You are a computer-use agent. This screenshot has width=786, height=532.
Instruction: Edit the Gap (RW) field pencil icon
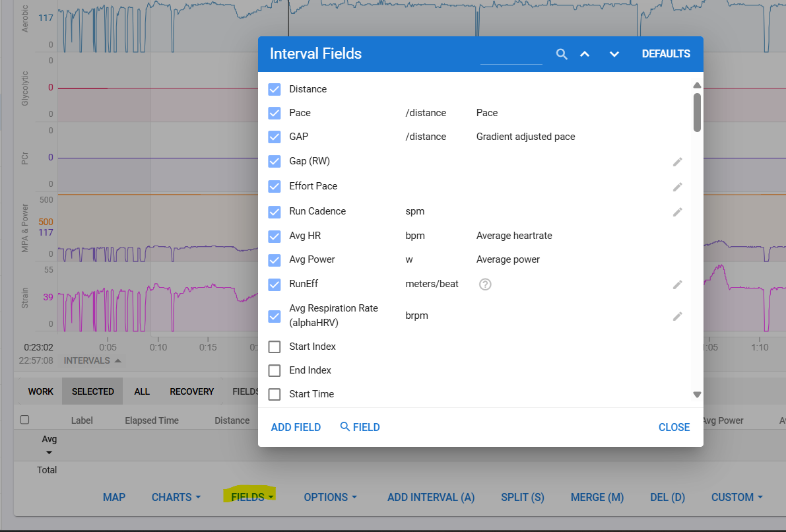[x=677, y=162]
